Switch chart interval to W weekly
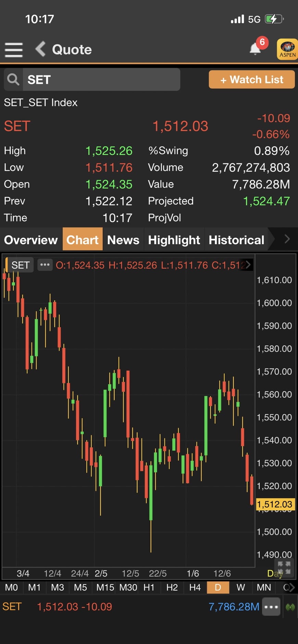This screenshot has width=298, height=644. 240,588
